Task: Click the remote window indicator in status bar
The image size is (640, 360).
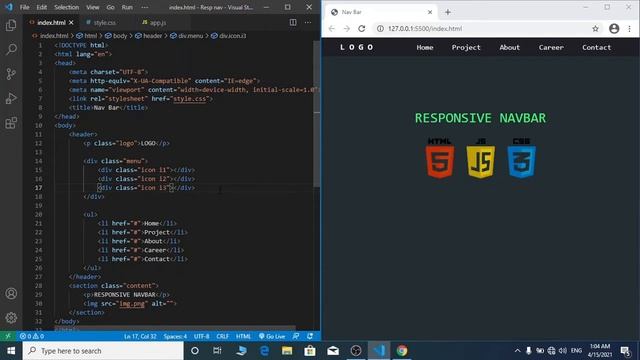Action: [x=8, y=336]
